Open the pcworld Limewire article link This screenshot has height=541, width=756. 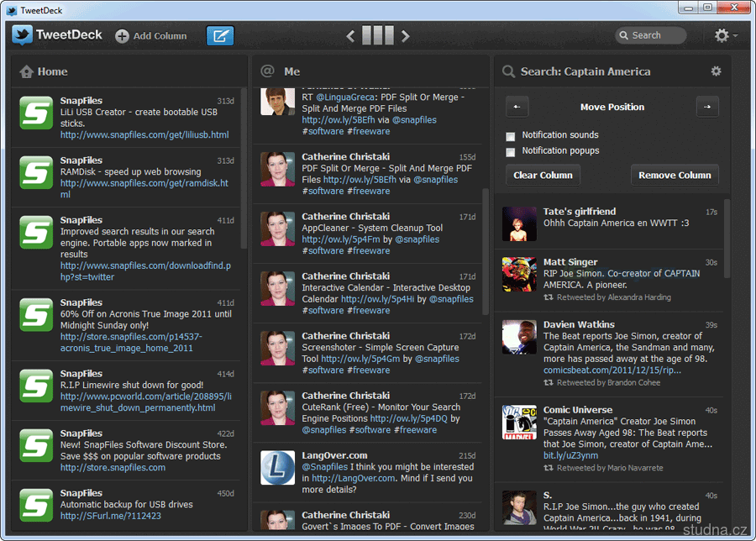coord(145,402)
